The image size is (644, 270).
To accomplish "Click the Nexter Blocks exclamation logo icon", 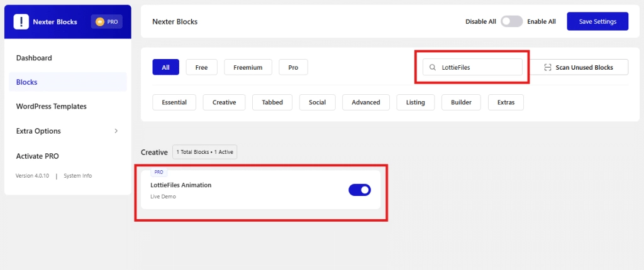I will [x=21, y=22].
